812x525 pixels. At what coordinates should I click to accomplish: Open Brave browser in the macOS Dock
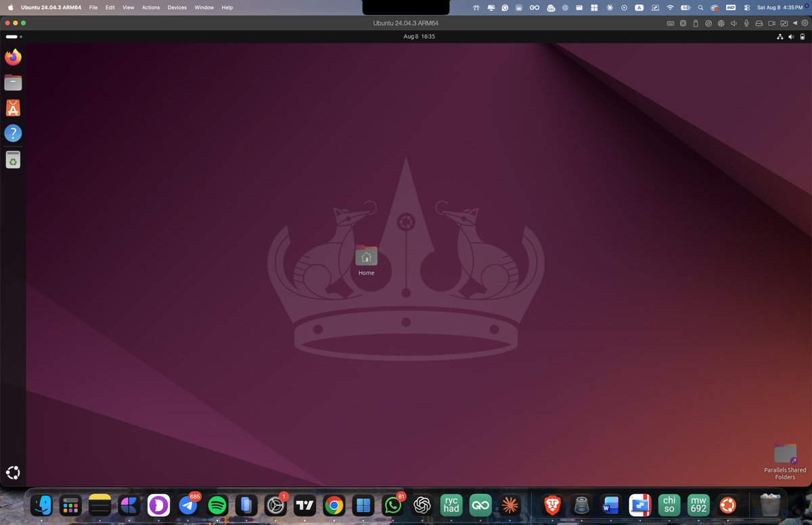(552, 505)
